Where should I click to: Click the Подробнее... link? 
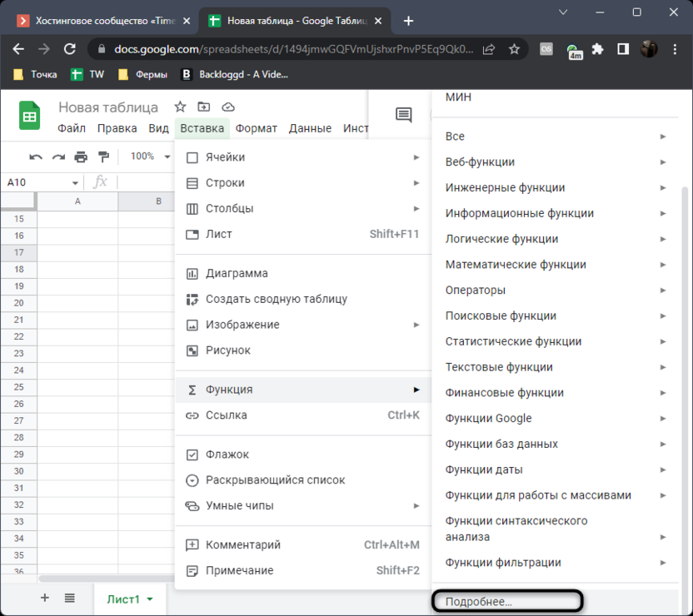point(479,601)
